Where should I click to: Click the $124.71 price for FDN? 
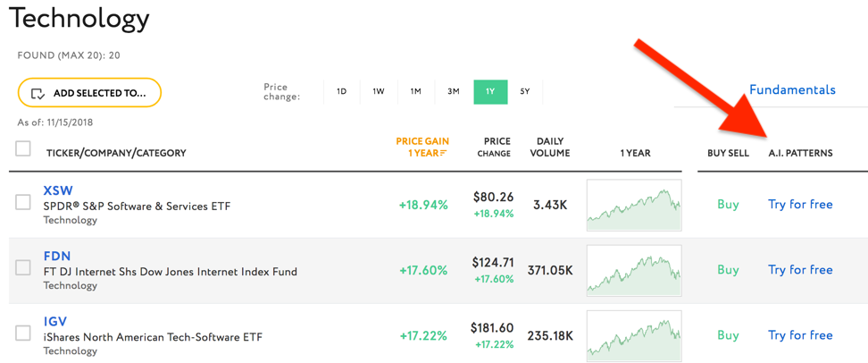493,262
